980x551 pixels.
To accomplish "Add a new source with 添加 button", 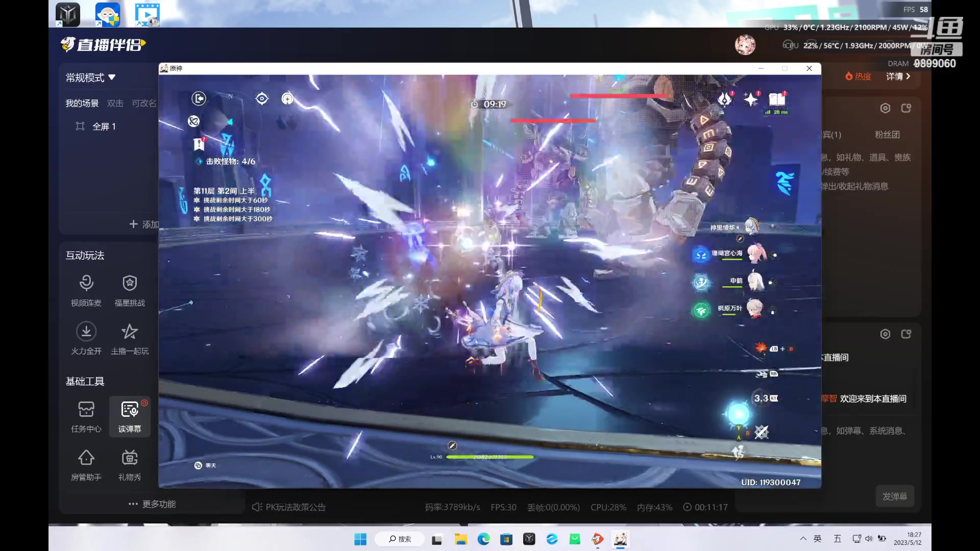I will click(x=144, y=224).
